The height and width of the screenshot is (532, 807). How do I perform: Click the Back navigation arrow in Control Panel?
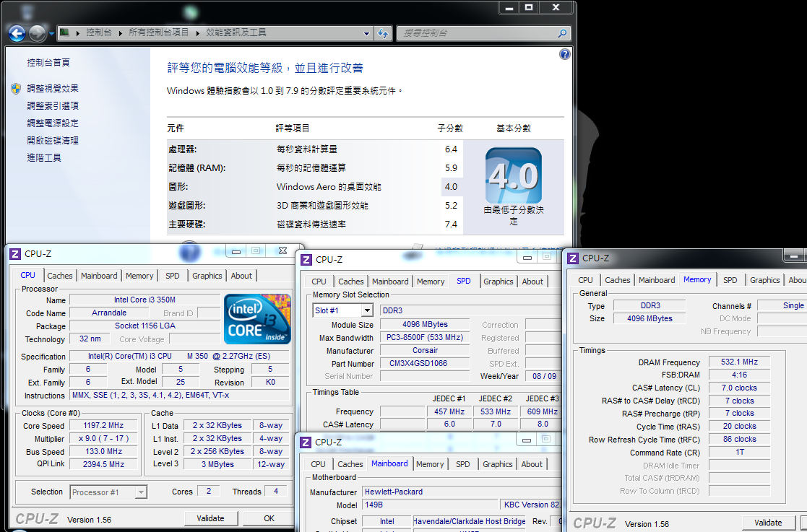point(17,33)
